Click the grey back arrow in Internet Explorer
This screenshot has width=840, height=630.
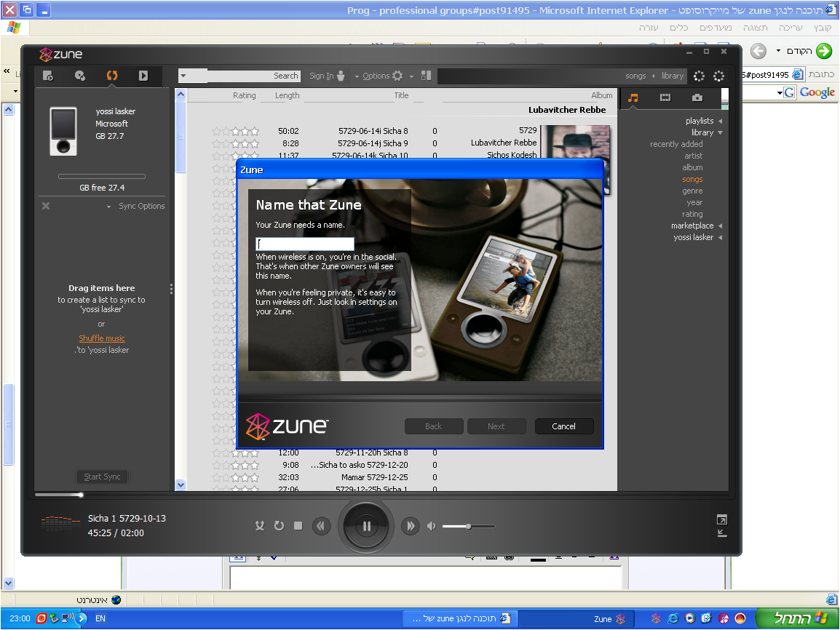point(758,51)
